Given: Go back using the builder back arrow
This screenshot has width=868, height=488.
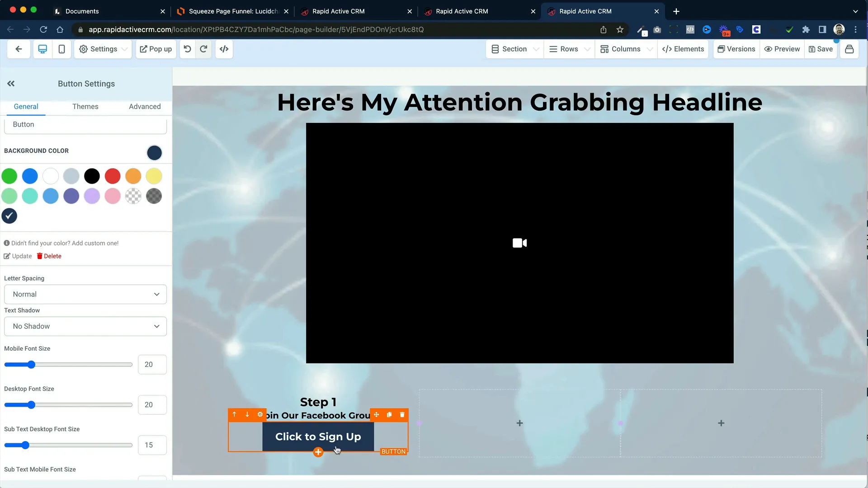Looking at the screenshot, I should (19, 49).
